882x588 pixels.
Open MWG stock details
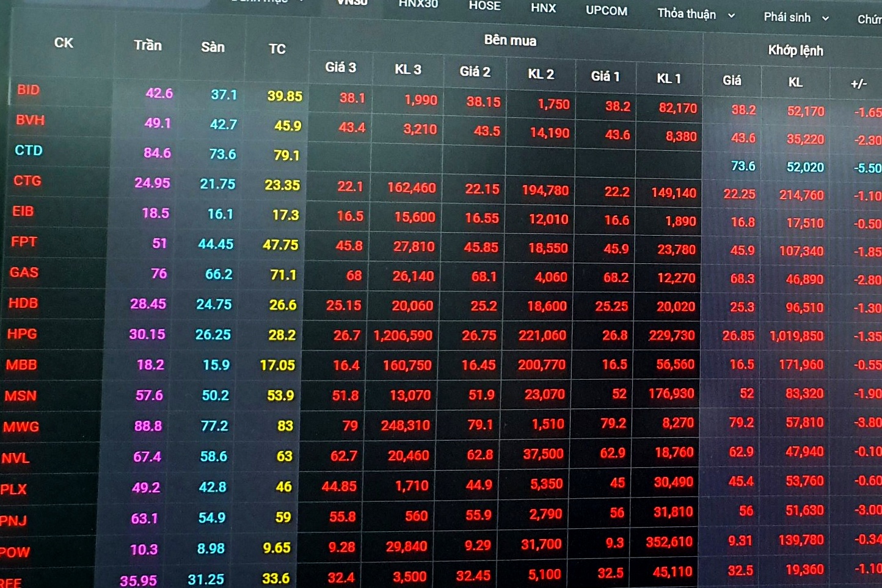21,427
